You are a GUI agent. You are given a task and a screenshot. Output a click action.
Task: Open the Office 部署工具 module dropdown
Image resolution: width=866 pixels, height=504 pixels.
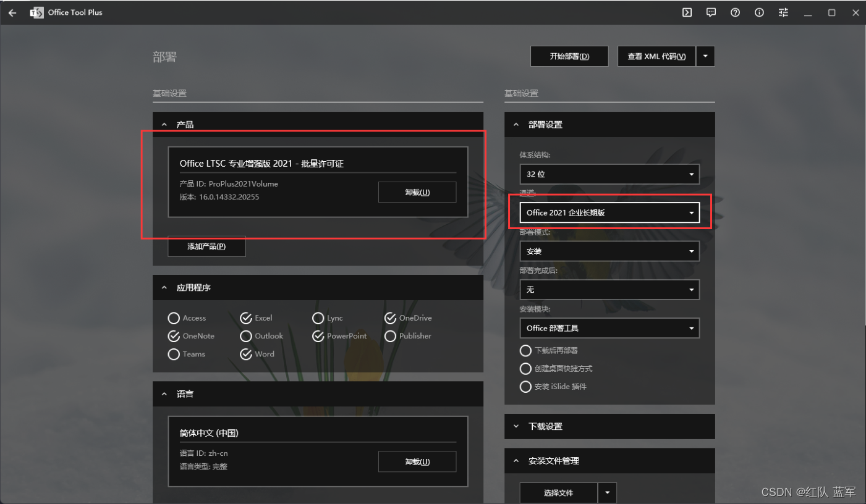609,328
